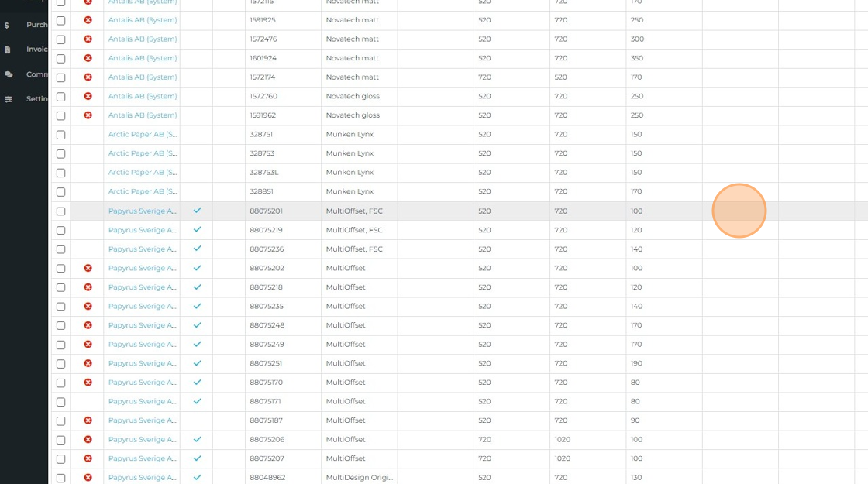The width and height of the screenshot is (868, 484).
Task: Click the red X icon in row 1591925
Action: click(88, 20)
